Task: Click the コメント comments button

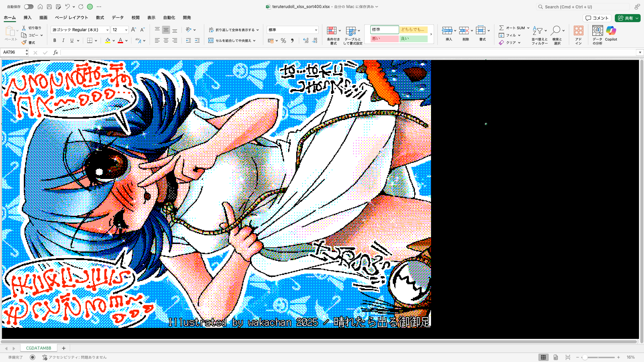Action: (597, 18)
